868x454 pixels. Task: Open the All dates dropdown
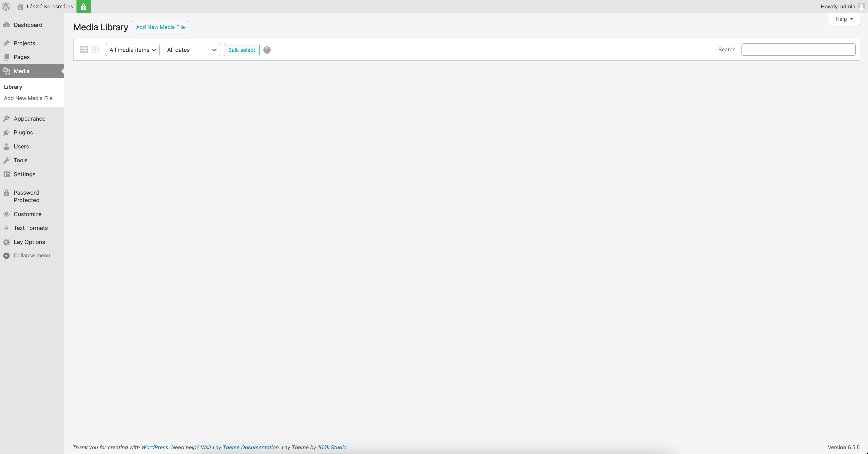tap(191, 50)
